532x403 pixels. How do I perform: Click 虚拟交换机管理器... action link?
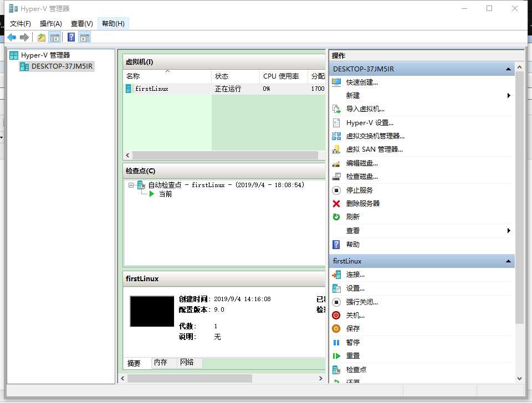[x=375, y=136]
